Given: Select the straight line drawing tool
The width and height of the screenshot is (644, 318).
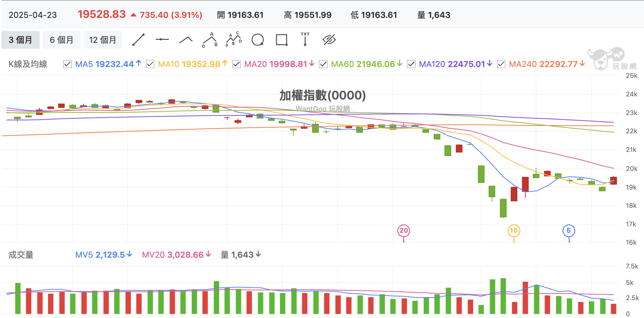Looking at the screenshot, I should pos(138,40).
